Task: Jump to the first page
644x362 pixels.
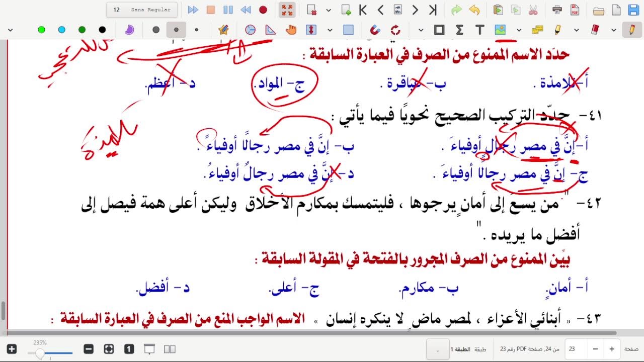Action: pos(363,10)
